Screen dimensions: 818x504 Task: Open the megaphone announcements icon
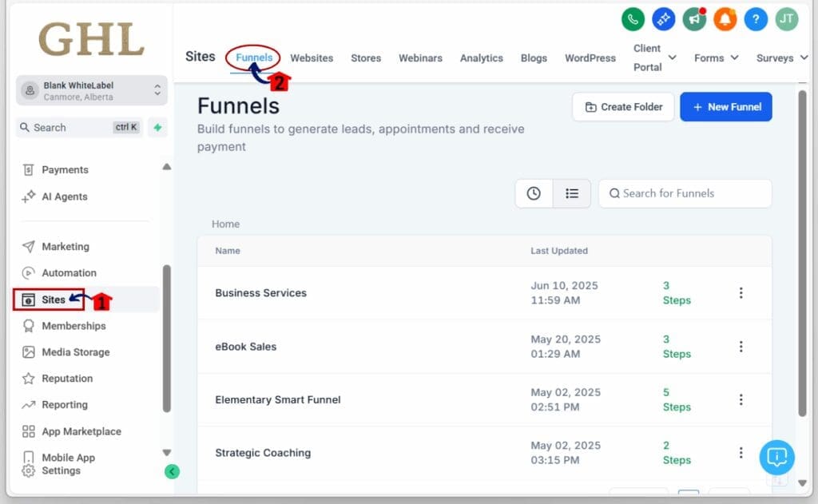pos(694,20)
